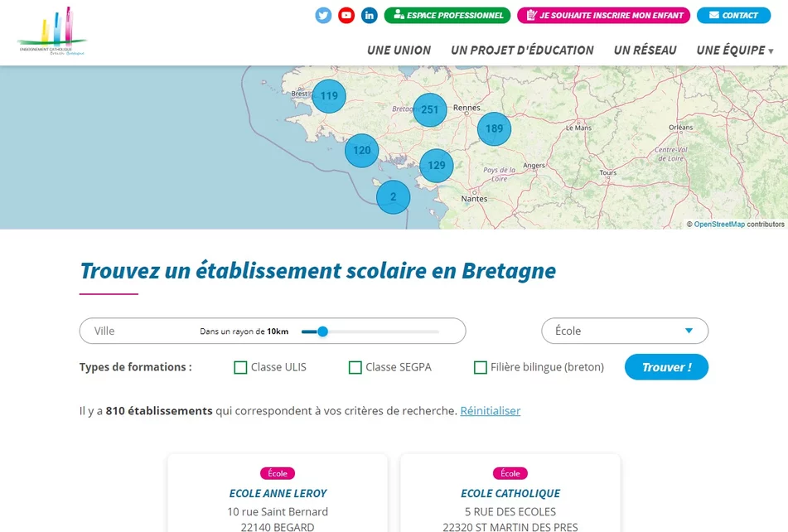
Task: Tick the Classe SEGPA checkbox
Action: click(x=355, y=367)
